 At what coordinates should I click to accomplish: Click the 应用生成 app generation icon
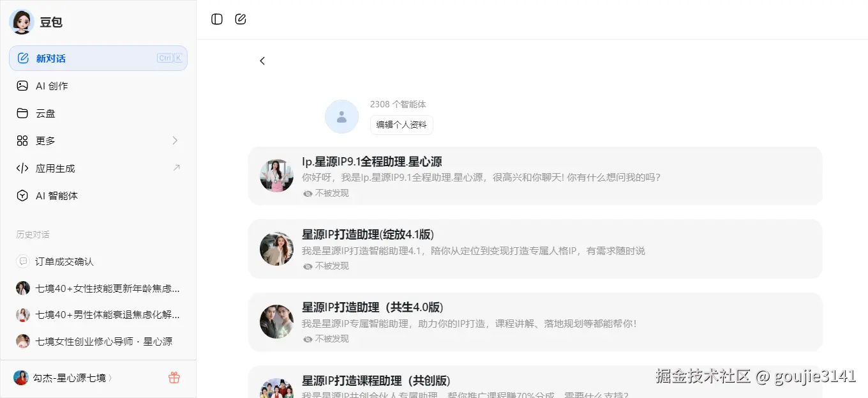(22, 168)
